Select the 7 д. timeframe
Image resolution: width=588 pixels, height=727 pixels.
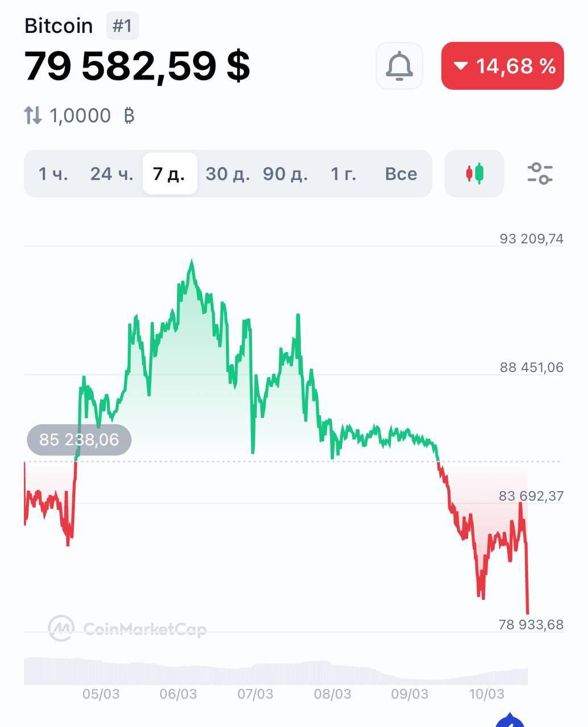169,174
